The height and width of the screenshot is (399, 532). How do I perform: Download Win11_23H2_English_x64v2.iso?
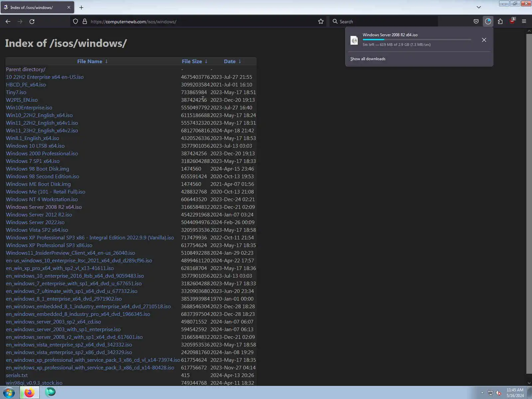click(42, 131)
